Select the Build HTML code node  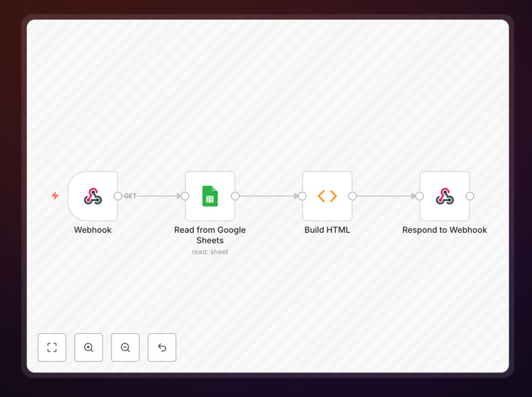327,196
